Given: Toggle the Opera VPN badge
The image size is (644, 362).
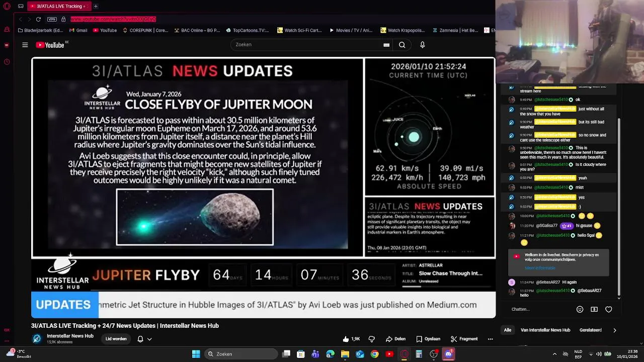Looking at the screenshot, I should pos(52,19).
